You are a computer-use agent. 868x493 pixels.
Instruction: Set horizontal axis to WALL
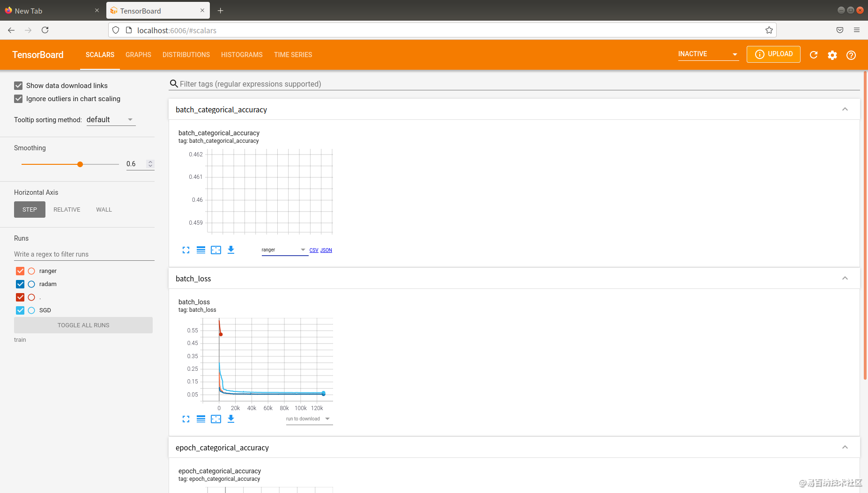[104, 210]
